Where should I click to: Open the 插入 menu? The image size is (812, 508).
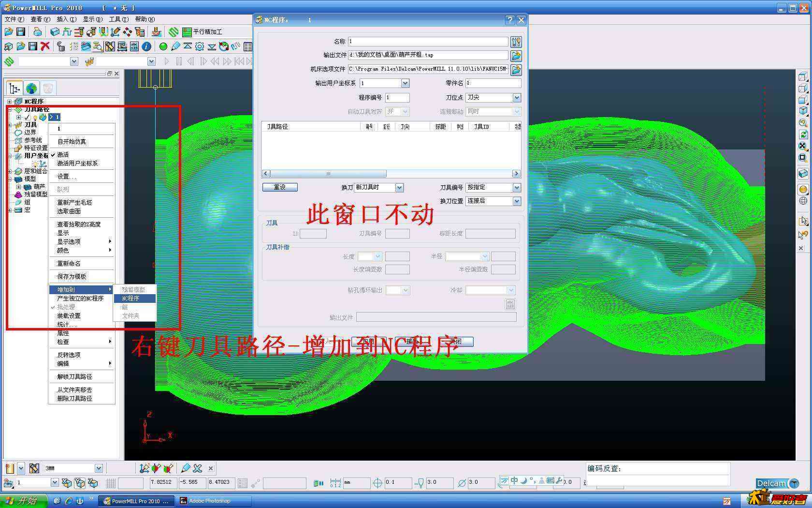[x=66, y=19]
